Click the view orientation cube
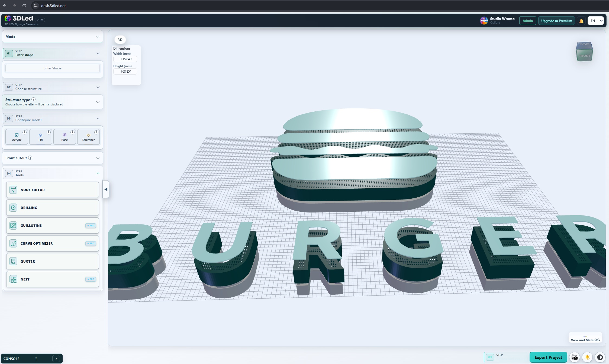The width and height of the screenshot is (609, 364). (584, 51)
